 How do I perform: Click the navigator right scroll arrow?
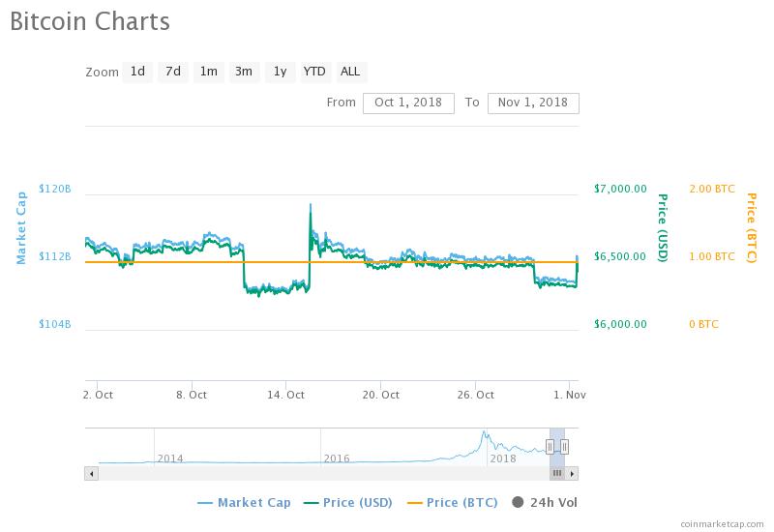(x=573, y=474)
